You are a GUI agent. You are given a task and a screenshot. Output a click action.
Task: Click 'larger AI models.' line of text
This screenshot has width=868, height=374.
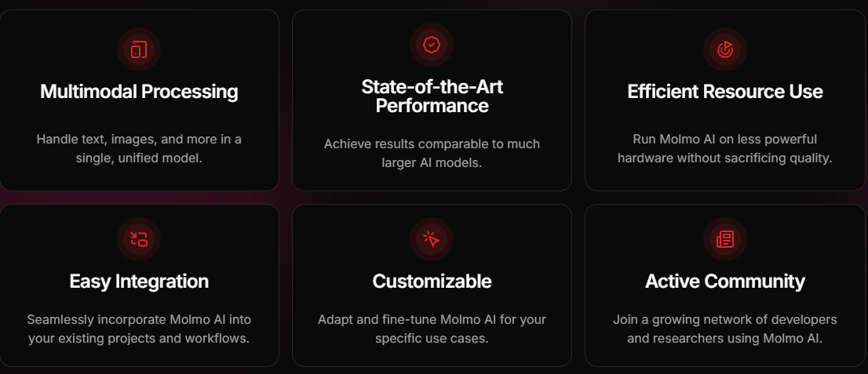432,163
